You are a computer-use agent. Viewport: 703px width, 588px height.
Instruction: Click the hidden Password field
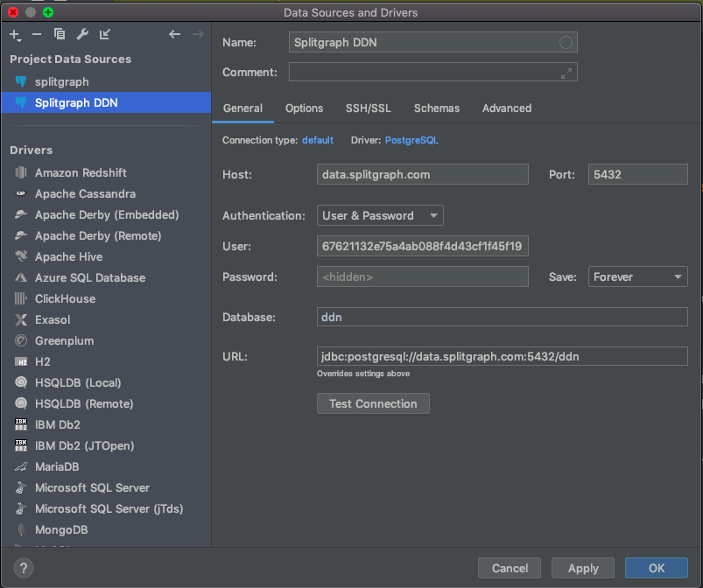[x=422, y=277]
